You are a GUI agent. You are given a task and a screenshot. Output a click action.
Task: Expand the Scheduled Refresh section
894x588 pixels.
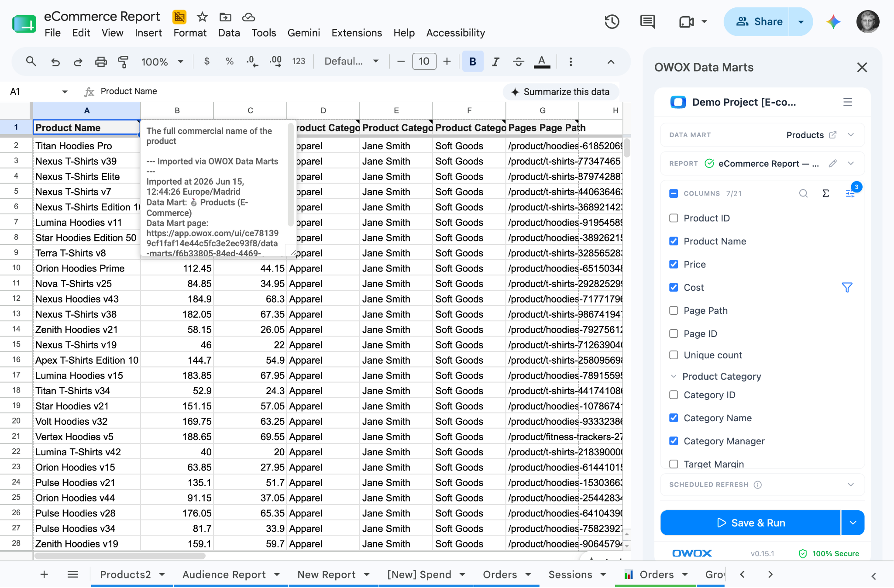(851, 485)
